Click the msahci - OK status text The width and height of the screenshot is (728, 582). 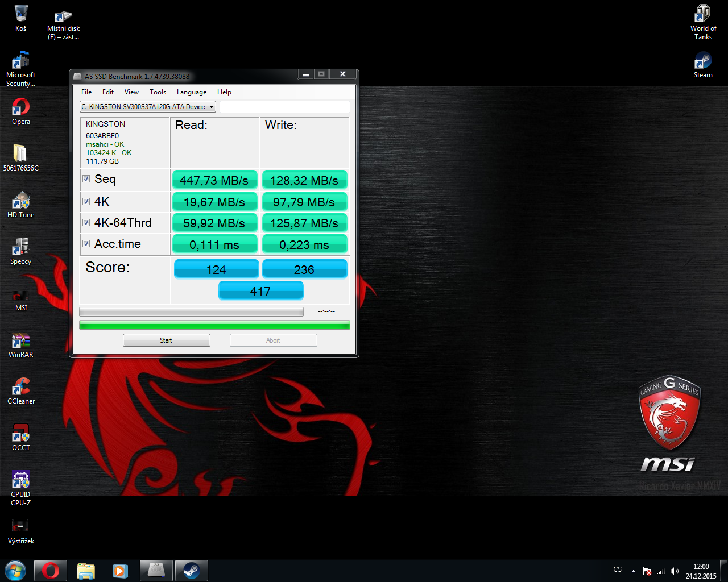[105, 144]
